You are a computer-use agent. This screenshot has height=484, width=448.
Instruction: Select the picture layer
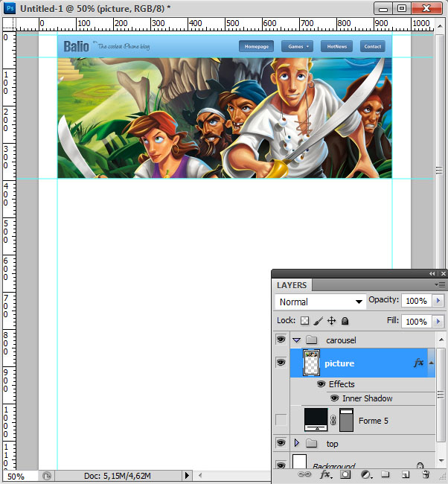[362, 363]
